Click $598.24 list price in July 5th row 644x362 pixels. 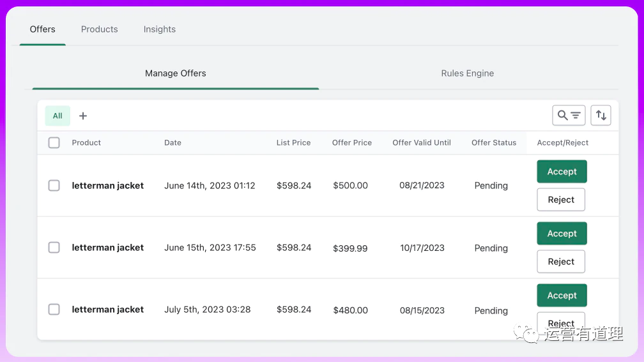[294, 310]
